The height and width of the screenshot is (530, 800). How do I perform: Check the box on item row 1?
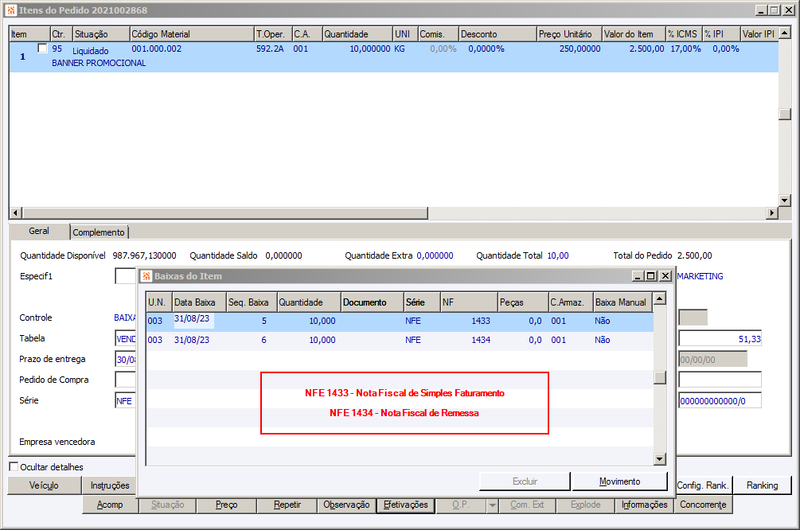click(43, 48)
